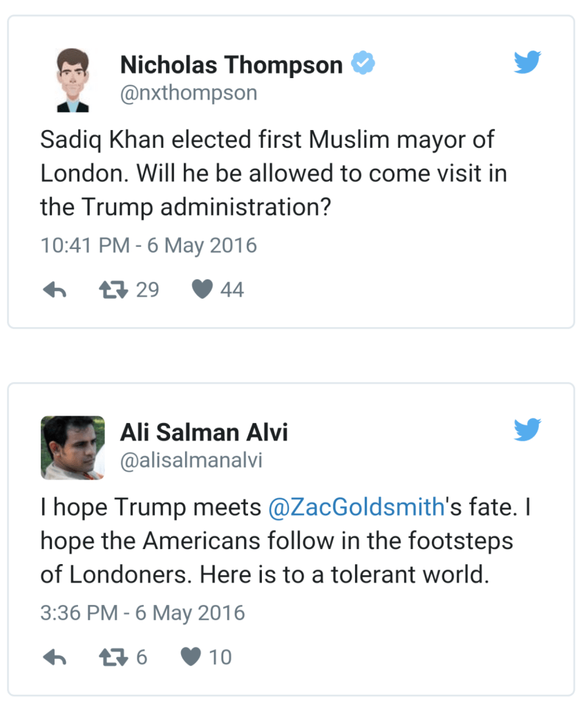Click the Ali Salman Alvi display name
Image resolution: width=588 pixels, height=708 pixels.
point(204,432)
